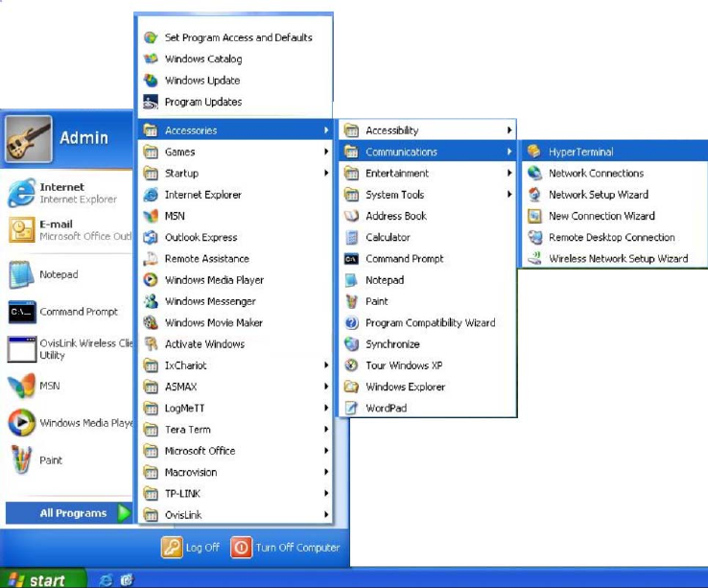Select Set Program Access and Defaults
708x588 pixels.
click(x=238, y=37)
